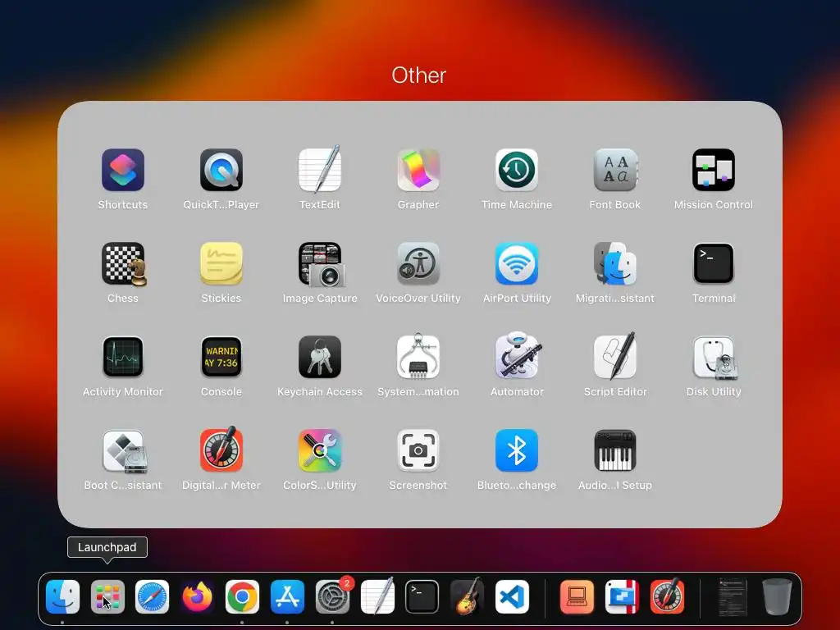
Task: Launch Firefox from the Dock
Action: point(197,597)
